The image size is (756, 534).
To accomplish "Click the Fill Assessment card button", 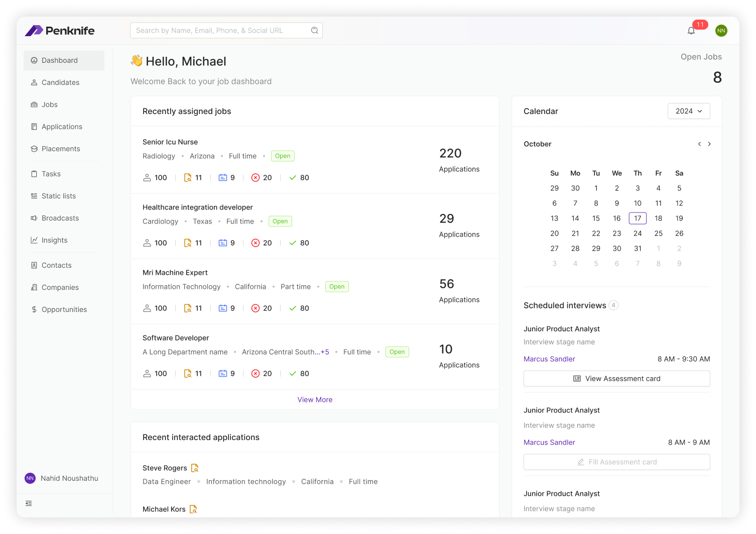I will [616, 462].
